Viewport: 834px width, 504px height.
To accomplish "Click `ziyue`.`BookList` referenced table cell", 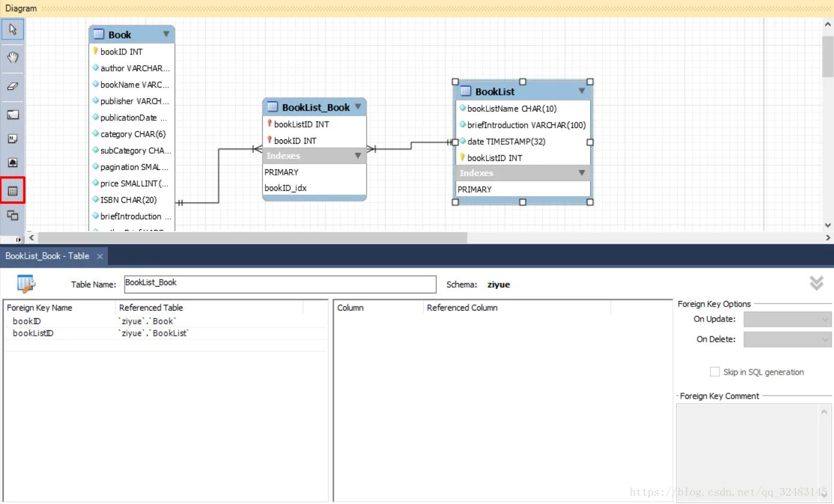I will (x=154, y=333).
